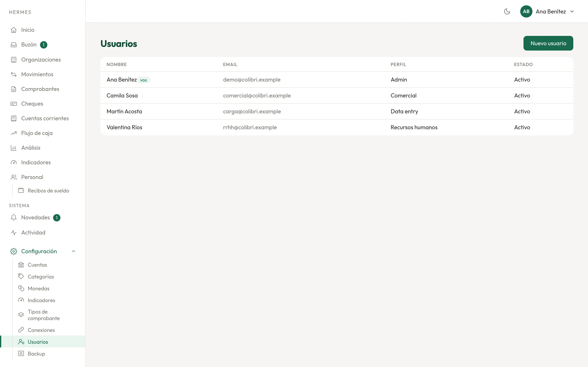Image resolution: width=588 pixels, height=367 pixels.
Task: Open Cheques via its card icon
Action: [x=14, y=104]
